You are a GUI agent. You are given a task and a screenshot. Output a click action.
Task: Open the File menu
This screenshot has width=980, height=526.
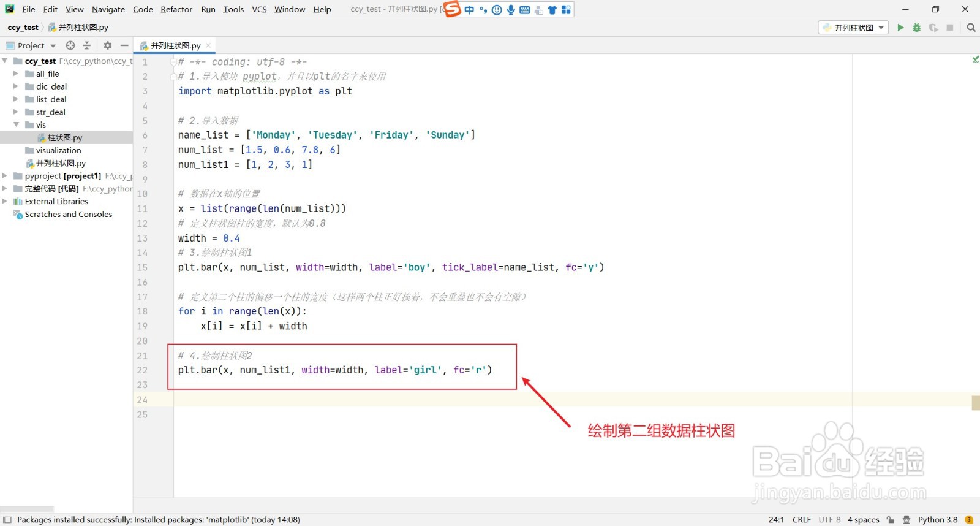29,9
